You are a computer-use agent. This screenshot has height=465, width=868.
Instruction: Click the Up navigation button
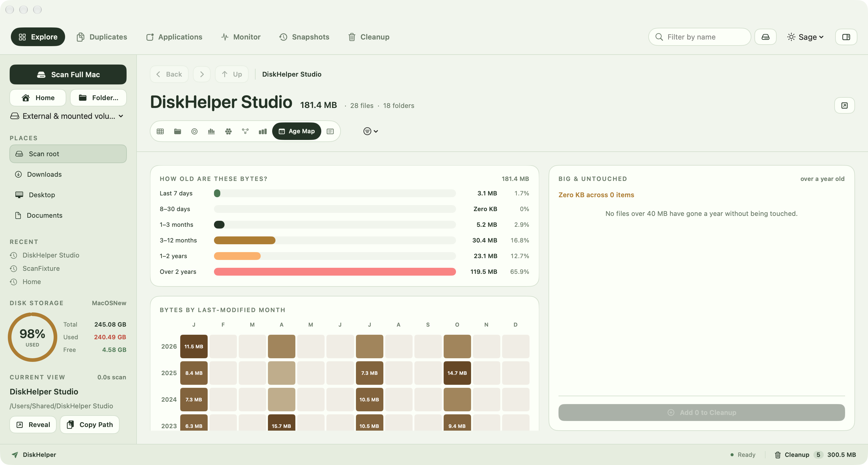pyautogui.click(x=232, y=74)
